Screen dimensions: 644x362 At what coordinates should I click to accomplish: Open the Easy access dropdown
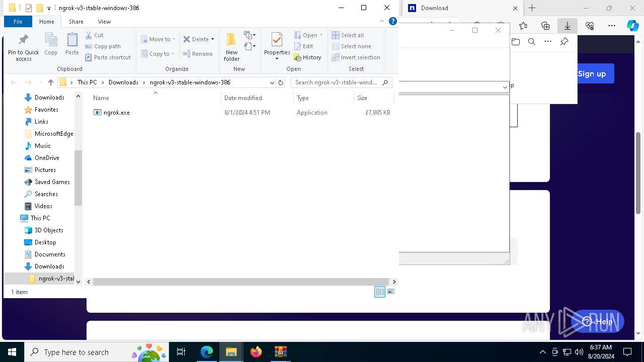tap(250, 46)
